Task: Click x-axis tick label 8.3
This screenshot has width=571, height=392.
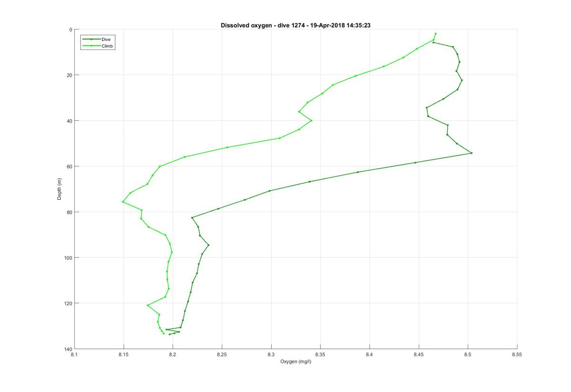Action: pyautogui.click(x=271, y=354)
